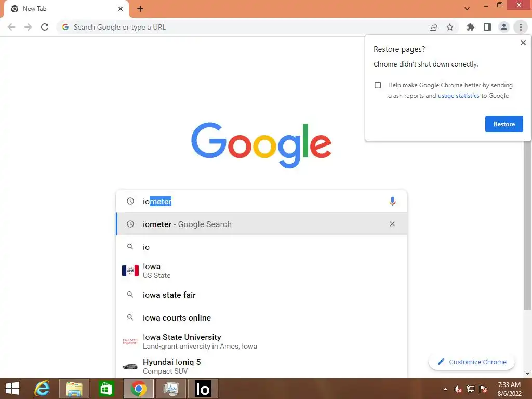Click the Chrome taskbar icon

[x=138, y=389]
